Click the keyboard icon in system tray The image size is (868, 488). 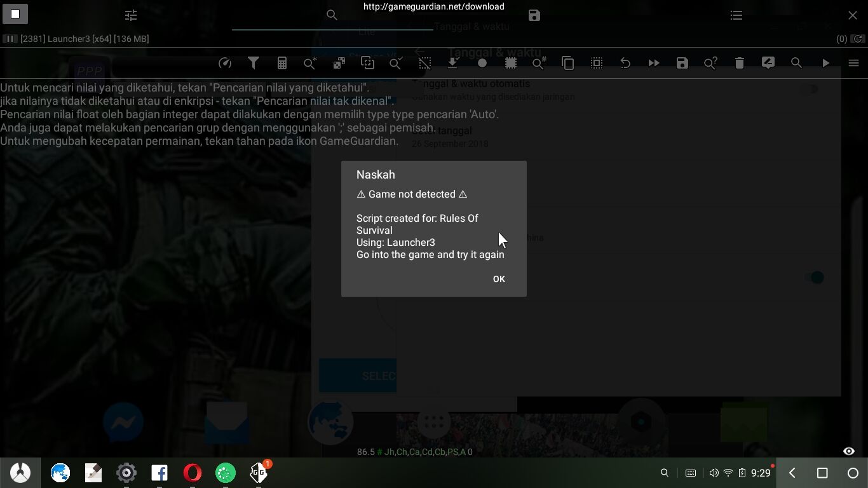click(x=691, y=473)
